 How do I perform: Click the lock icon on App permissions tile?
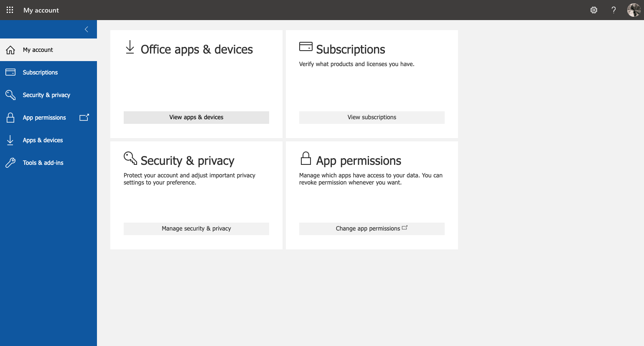tap(306, 158)
